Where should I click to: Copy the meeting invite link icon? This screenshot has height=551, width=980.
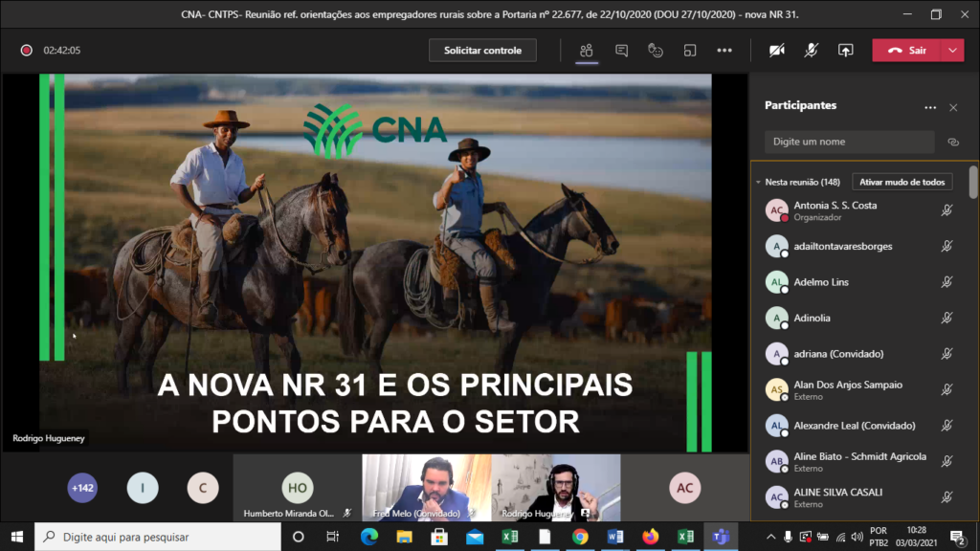[953, 142]
